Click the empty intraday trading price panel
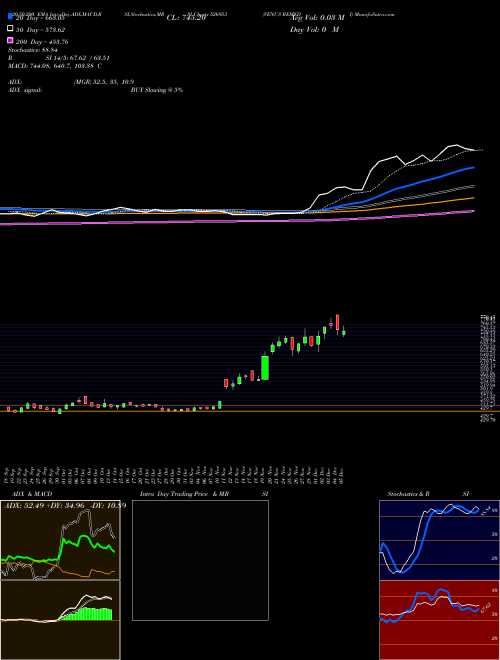The width and height of the screenshot is (500, 660). click(x=200, y=560)
